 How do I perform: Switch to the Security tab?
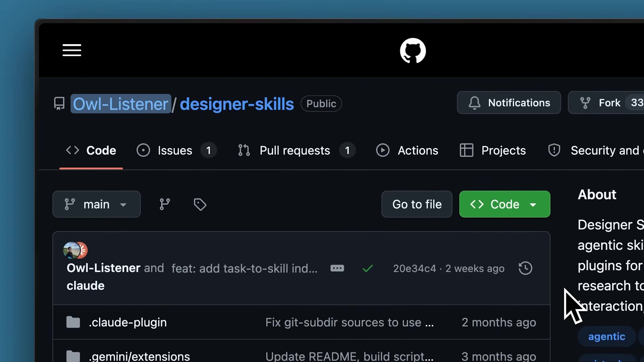596,150
